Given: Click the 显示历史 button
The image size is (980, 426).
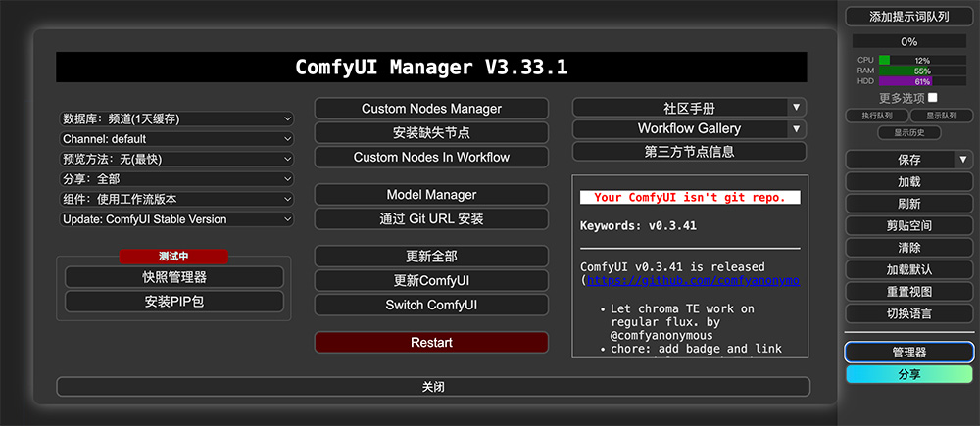Looking at the screenshot, I should click(x=909, y=132).
